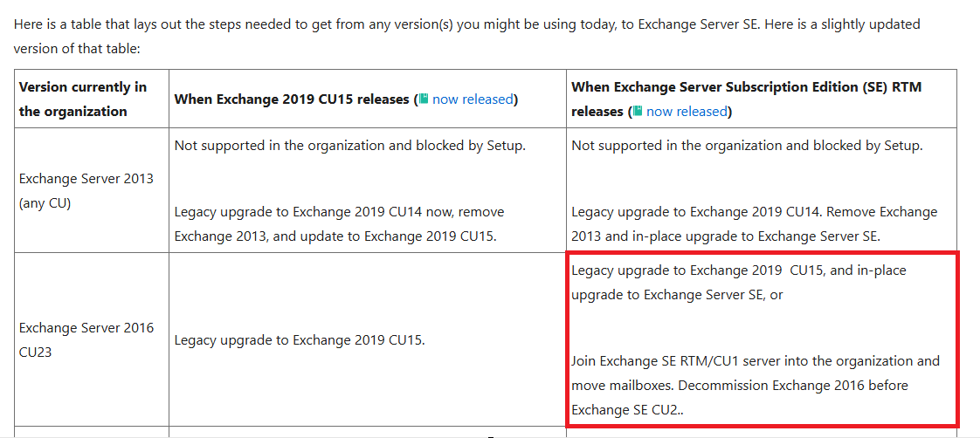Open the now released link for Exchange SE RTM
The image size is (980, 438).
pyautogui.click(x=687, y=111)
